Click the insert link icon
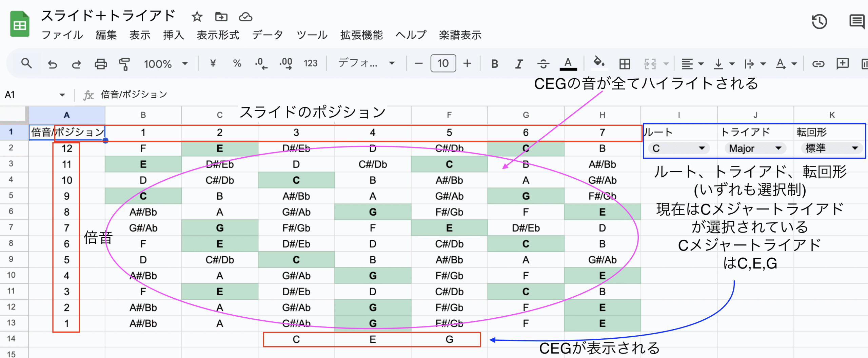Viewport: 868px width, 358px height. pos(818,64)
